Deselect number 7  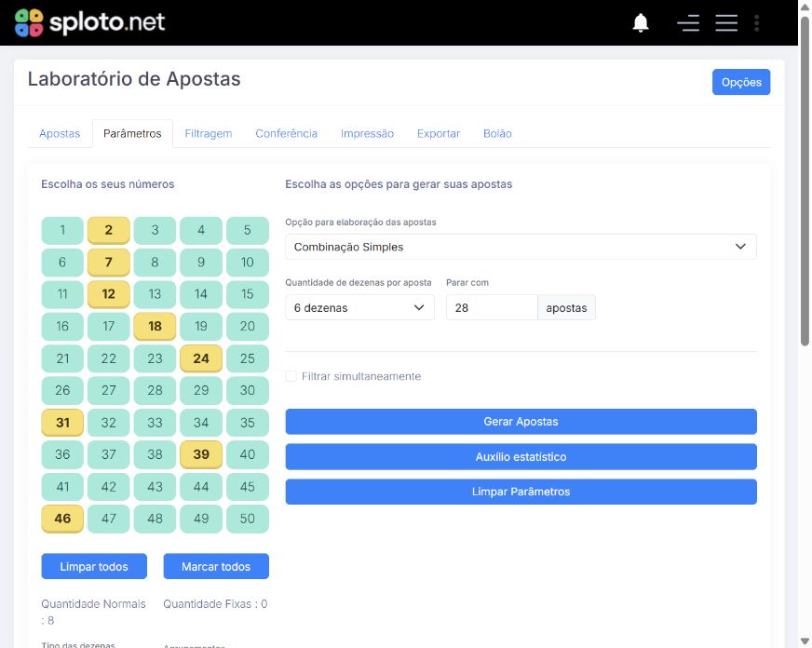point(109,263)
